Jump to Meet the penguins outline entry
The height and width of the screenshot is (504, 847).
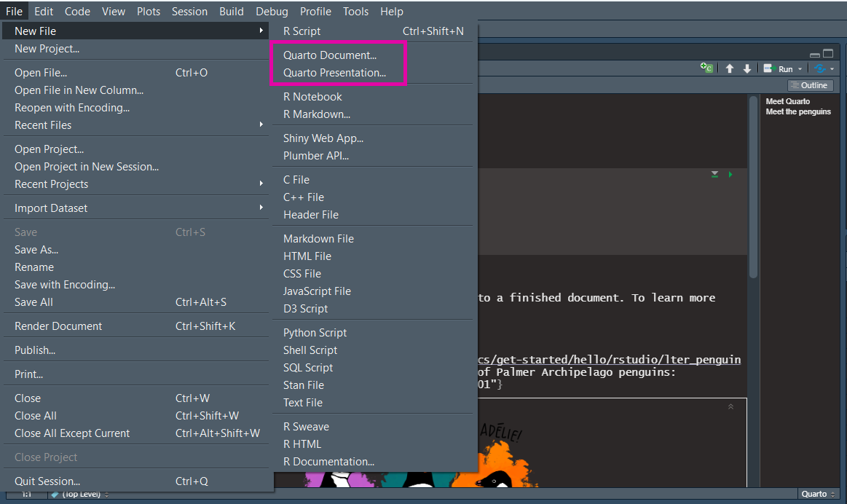click(x=798, y=111)
